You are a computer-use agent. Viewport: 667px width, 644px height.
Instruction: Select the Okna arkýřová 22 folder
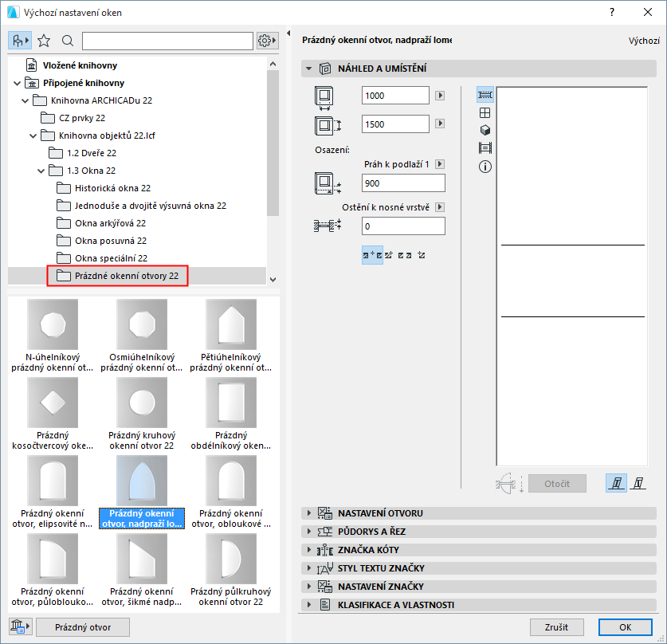click(110, 223)
